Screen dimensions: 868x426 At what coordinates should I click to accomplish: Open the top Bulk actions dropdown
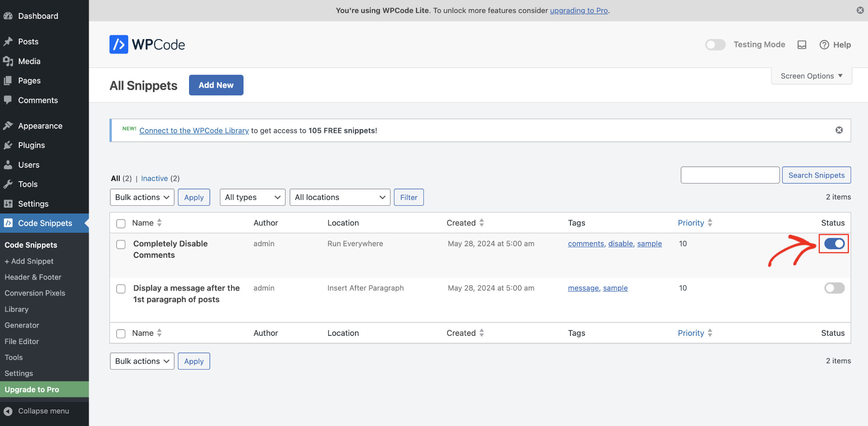pos(142,197)
